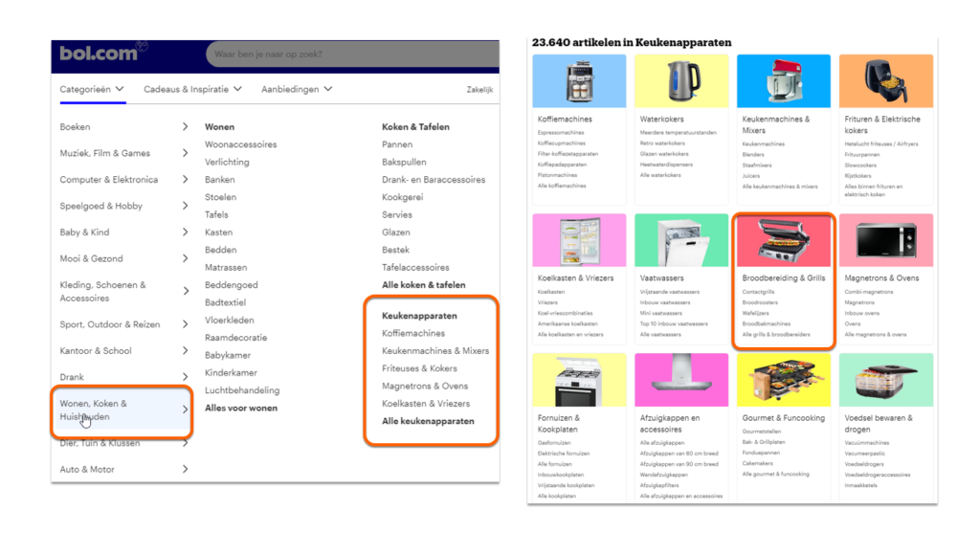The width and height of the screenshot is (980, 554).
Task: Open Magnetrons & Ovens menu link
Action: pos(425,386)
